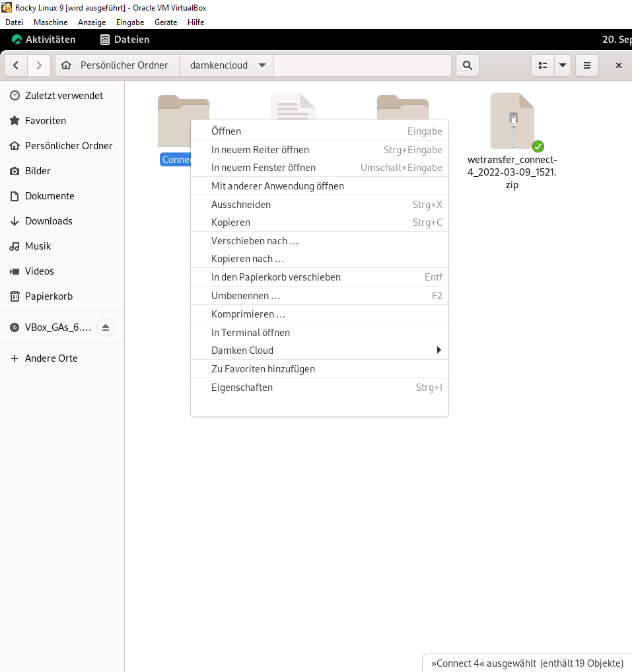Screen dimensions: 632x672
Task: Open VirtualBox Hilfe menu
Action: click(x=196, y=22)
